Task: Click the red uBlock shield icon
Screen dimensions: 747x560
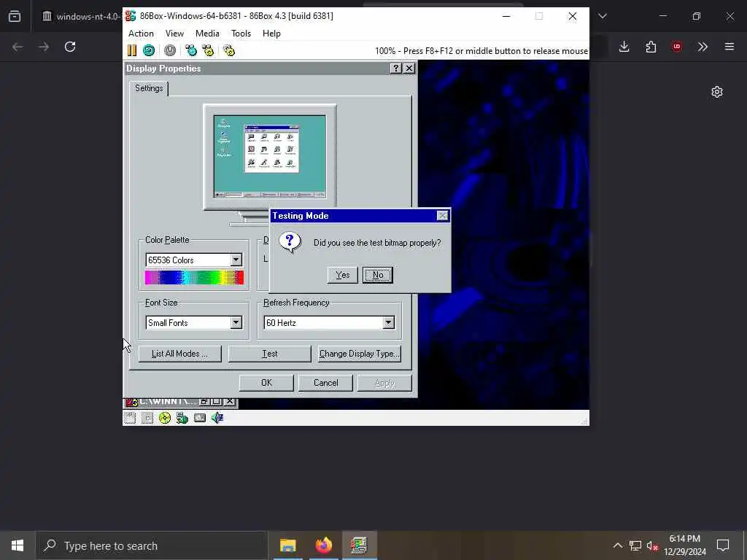Action: 677,47
